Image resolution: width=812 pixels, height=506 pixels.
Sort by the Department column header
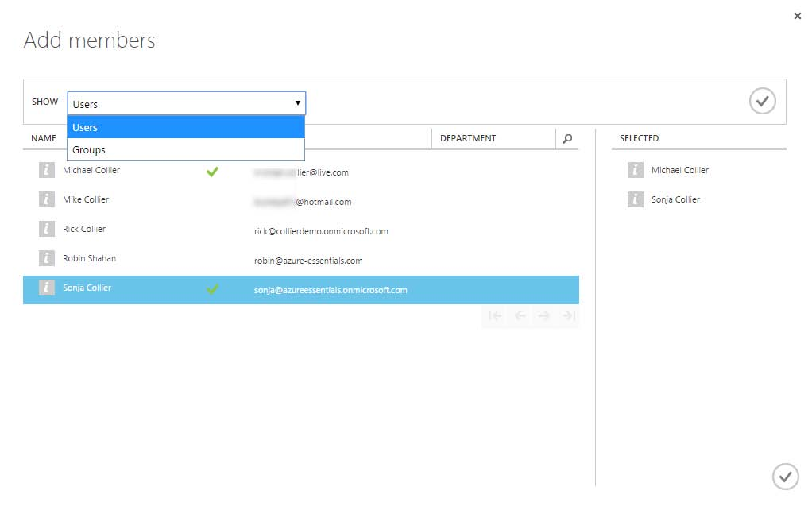tap(468, 138)
